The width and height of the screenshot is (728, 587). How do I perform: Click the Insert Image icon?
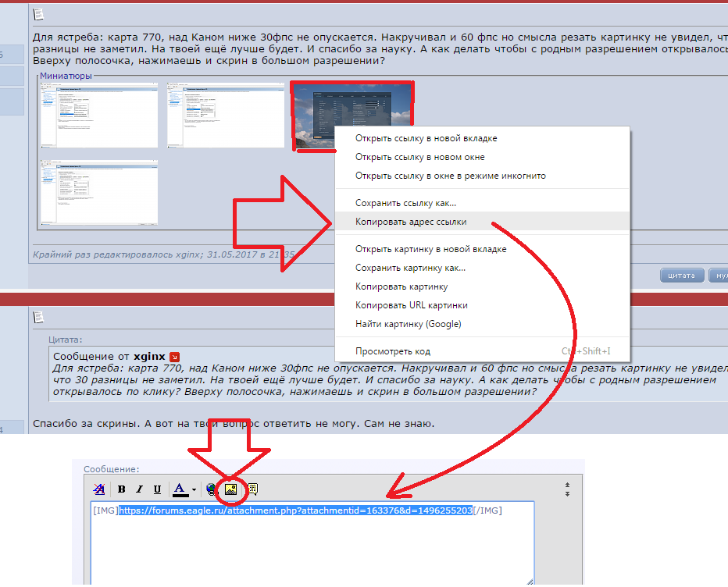(231, 489)
